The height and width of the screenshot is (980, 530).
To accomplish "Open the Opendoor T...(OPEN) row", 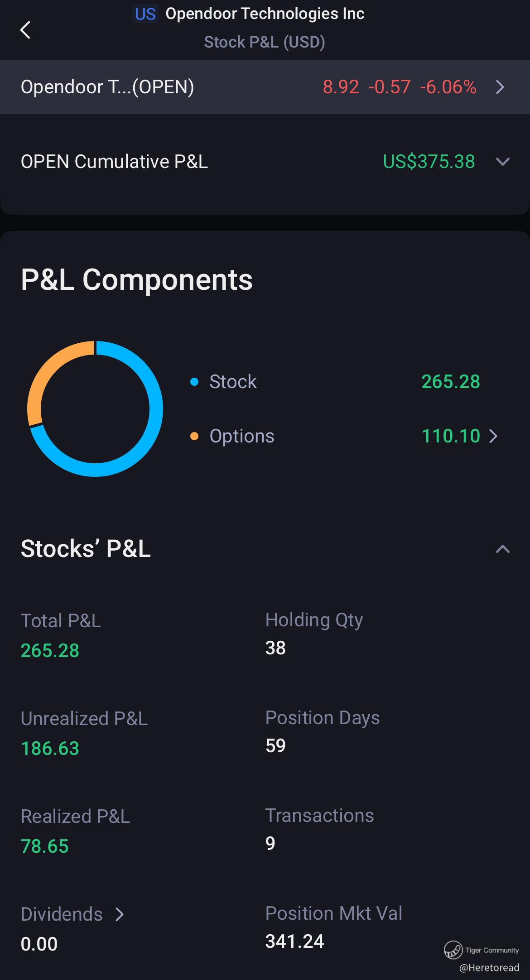I will coord(107,87).
